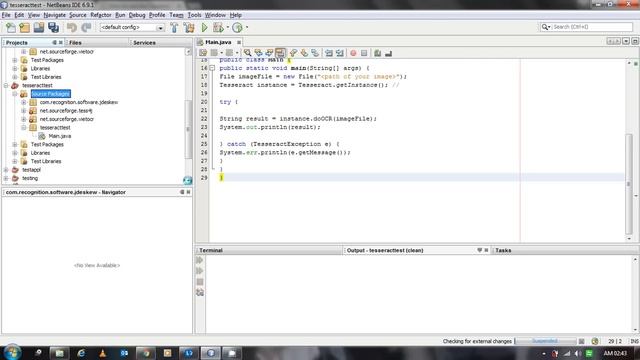Close the Main.java editor tab
This screenshot has height=360, width=640.
[239, 42]
